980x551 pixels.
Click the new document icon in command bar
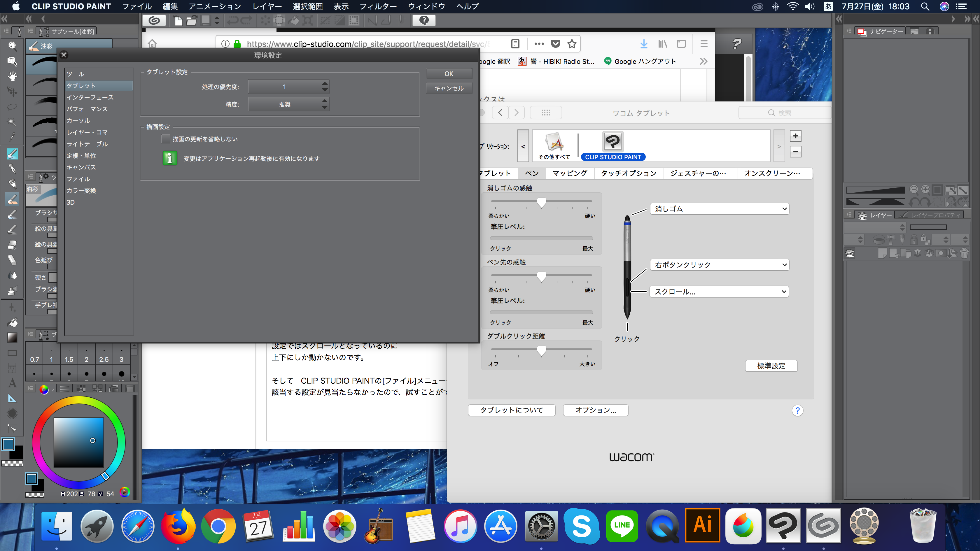(178, 20)
